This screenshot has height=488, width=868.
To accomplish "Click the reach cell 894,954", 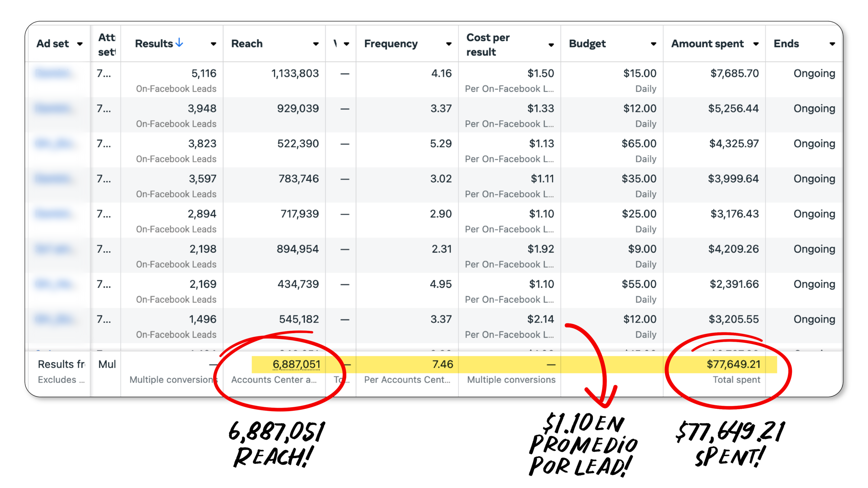I will 298,249.
